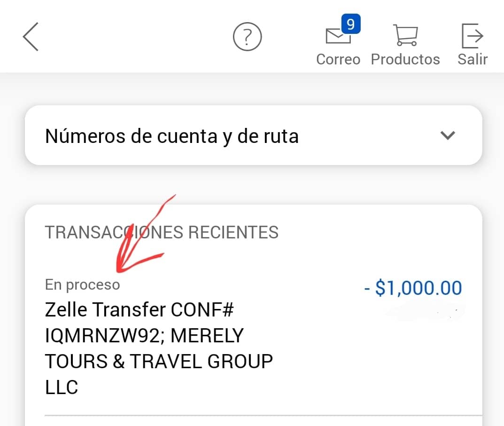Tap the LLC line of transaction
Viewport: 504px width, 426px height.
click(x=62, y=387)
